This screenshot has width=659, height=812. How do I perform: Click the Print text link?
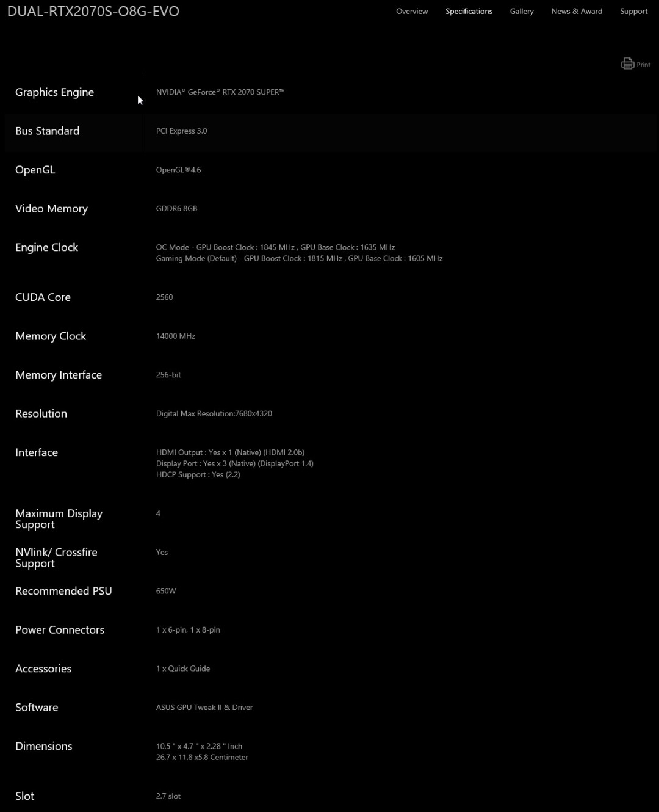pos(644,65)
